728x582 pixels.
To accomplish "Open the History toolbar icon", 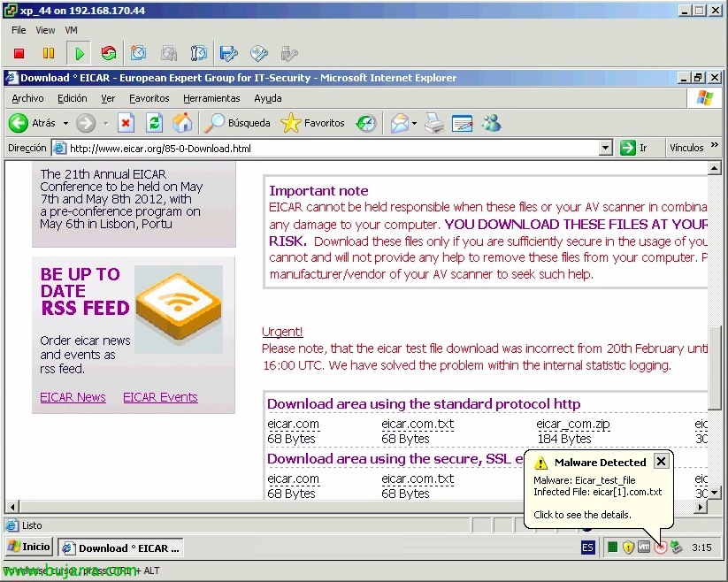I will [366, 123].
